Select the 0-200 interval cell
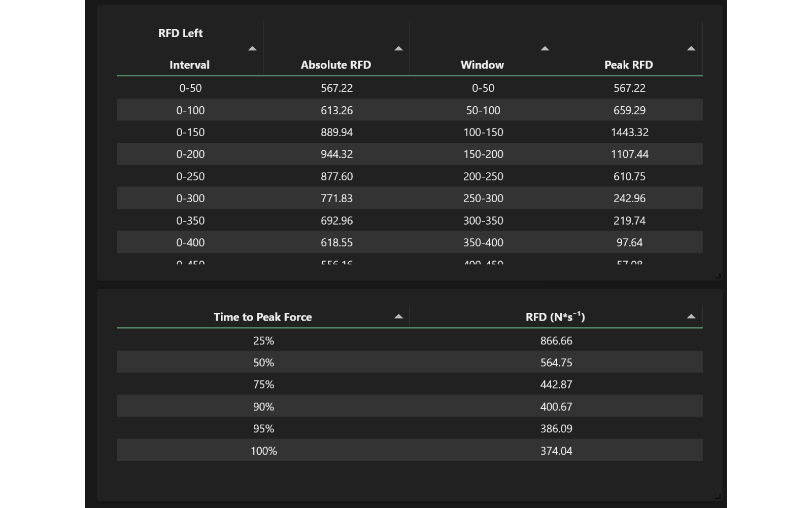 click(190, 154)
